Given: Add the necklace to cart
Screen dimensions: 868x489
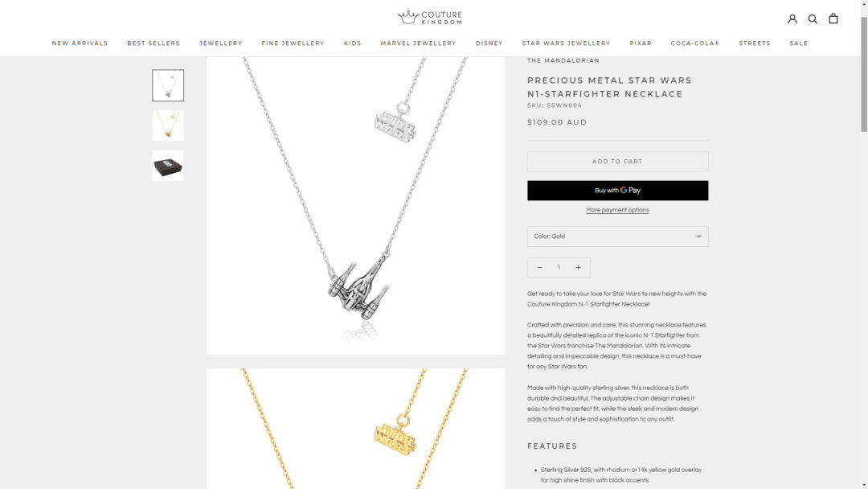Looking at the screenshot, I should [617, 161].
